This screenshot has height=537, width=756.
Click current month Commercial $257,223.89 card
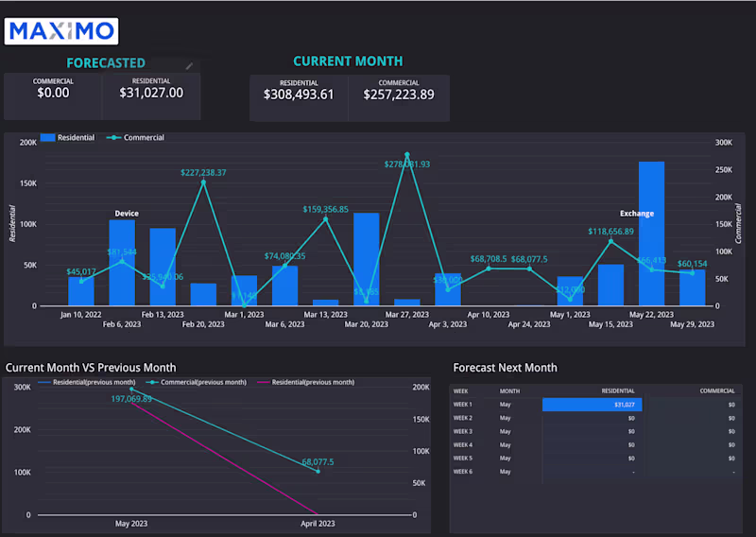(399, 97)
